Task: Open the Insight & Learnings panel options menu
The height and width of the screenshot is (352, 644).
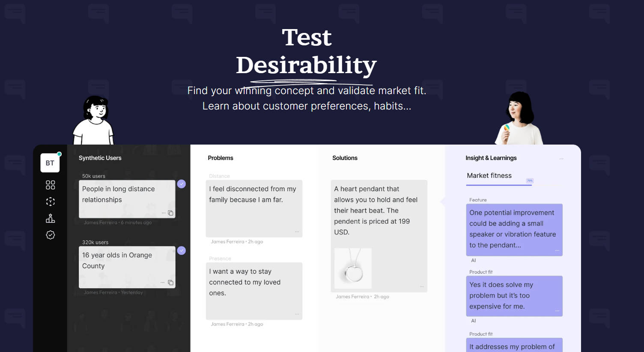Action: click(x=561, y=159)
